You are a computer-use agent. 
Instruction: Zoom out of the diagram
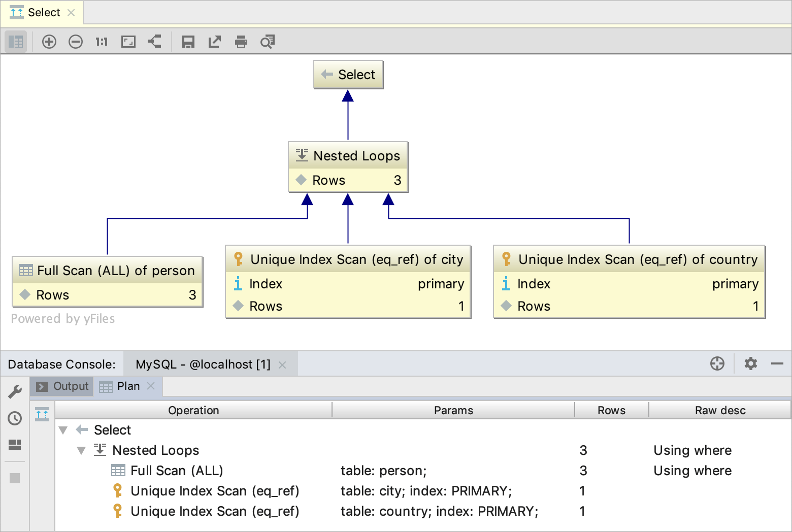tap(76, 42)
